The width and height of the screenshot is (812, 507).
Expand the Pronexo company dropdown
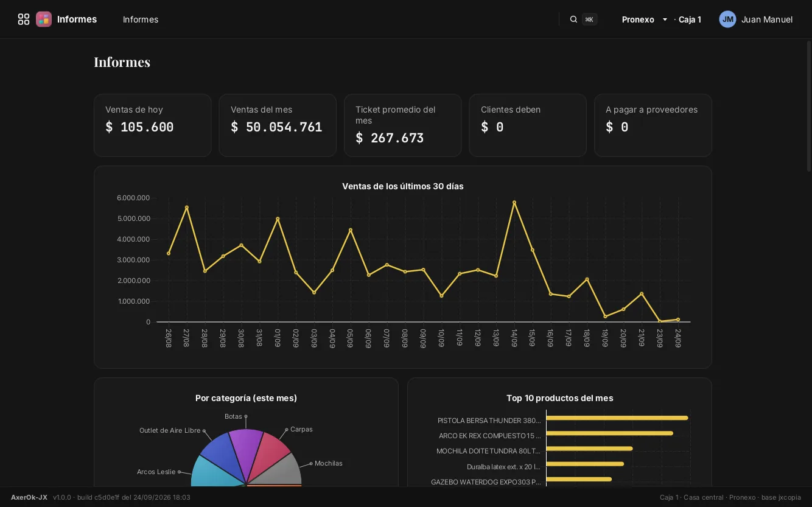[645, 19]
